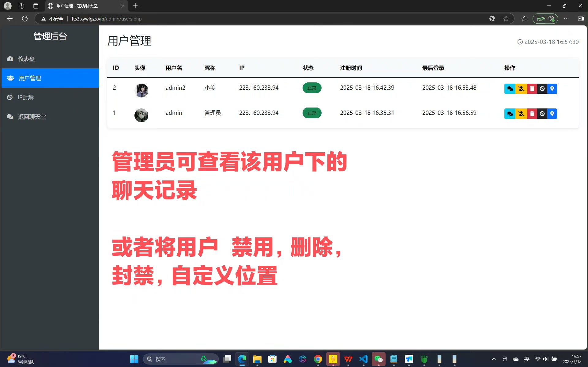Open chat records for admin2 user
Screen dimensions: 588x367
pyautogui.click(x=510, y=89)
